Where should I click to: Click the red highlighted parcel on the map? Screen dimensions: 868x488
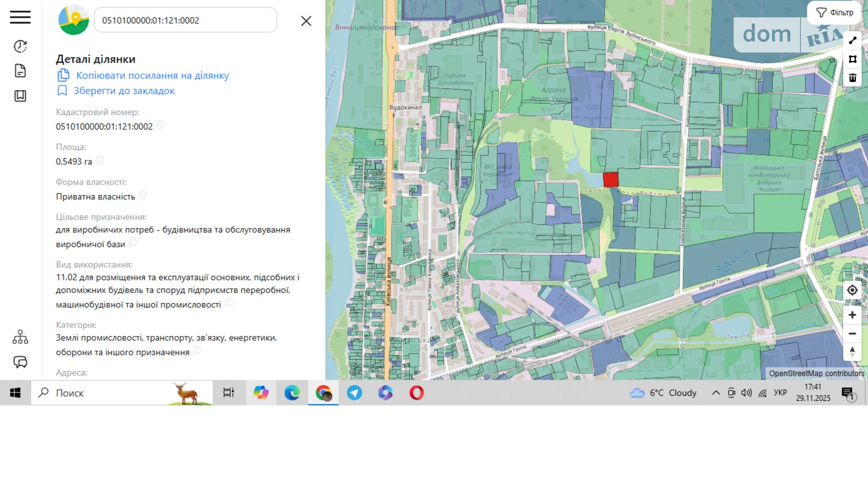click(610, 180)
